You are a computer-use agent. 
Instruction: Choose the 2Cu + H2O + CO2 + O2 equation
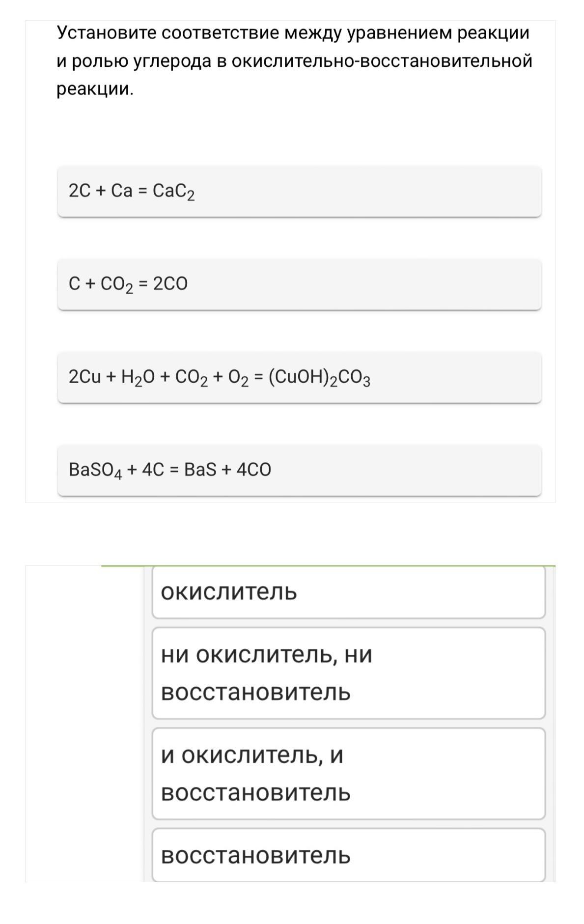point(299,377)
